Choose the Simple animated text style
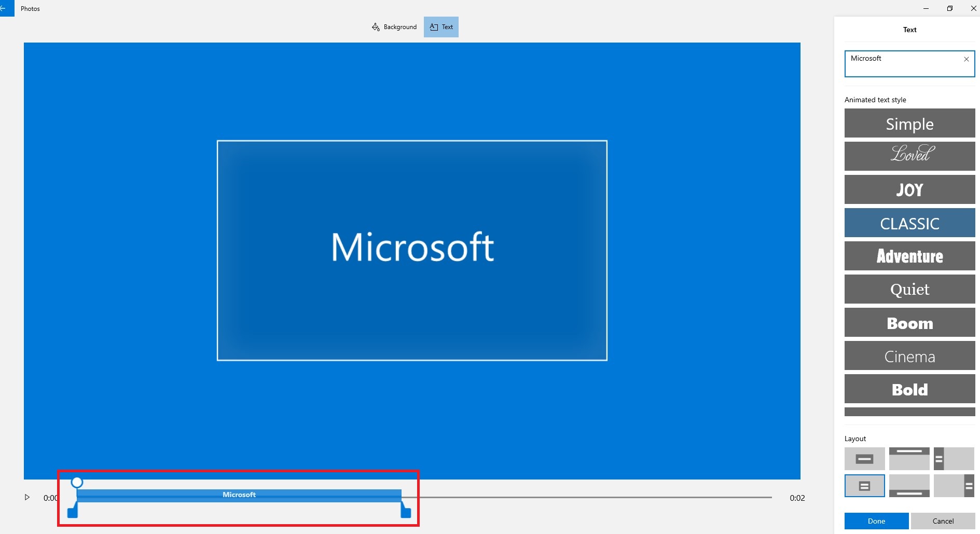 909,124
